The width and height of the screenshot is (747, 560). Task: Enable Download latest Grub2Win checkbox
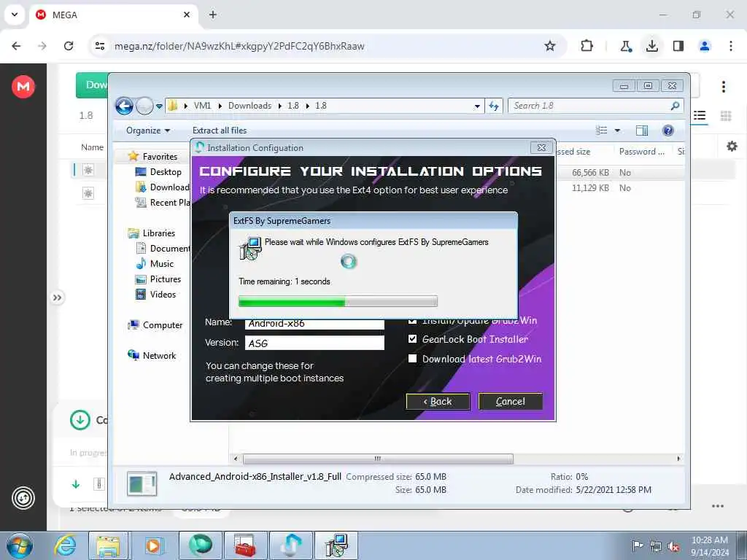(x=413, y=359)
